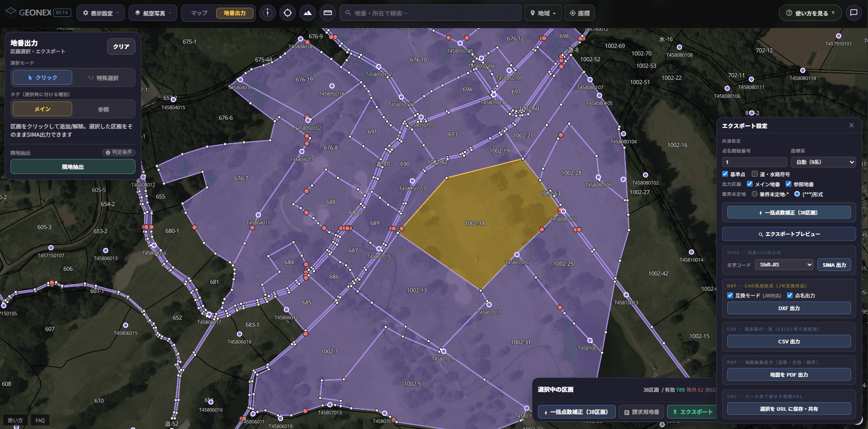This screenshot has height=429, width=868.
Task: Click 一括点数補正 in the bottom selection bar
Action: pos(577,412)
